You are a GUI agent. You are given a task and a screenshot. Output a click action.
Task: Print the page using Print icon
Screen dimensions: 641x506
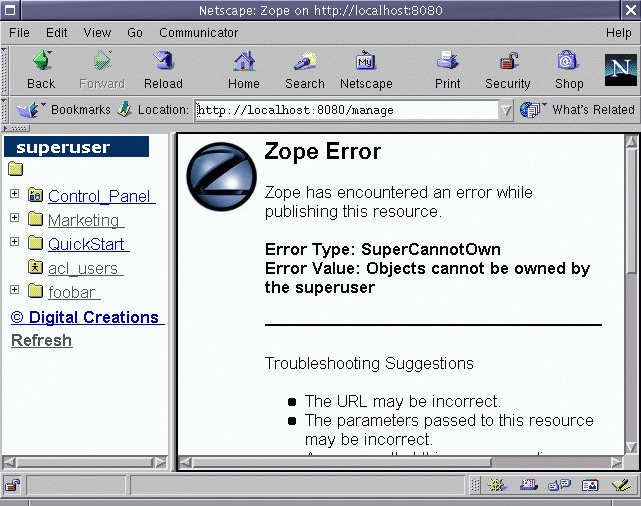(448, 61)
